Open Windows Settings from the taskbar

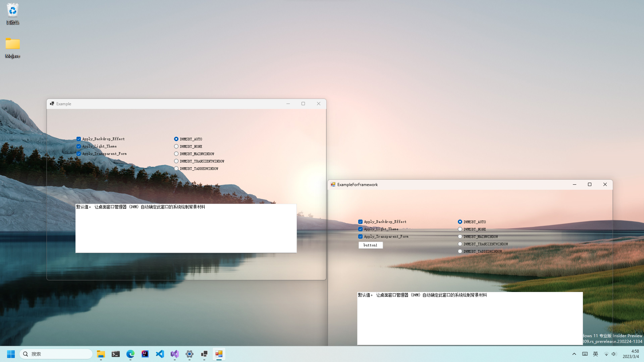(189, 354)
